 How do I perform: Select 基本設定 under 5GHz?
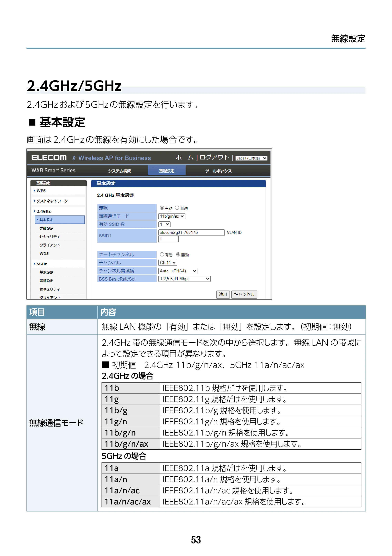(46, 273)
